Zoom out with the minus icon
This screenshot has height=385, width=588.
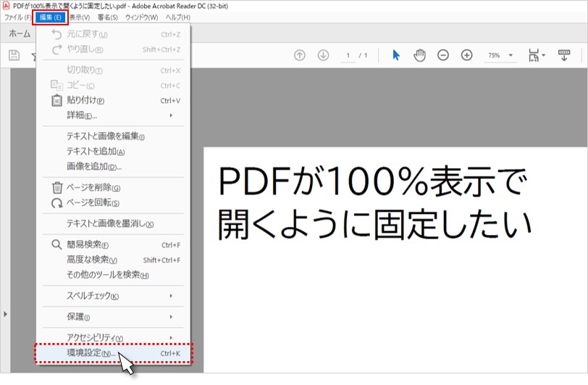pyautogui.click(x=443, y=55)
